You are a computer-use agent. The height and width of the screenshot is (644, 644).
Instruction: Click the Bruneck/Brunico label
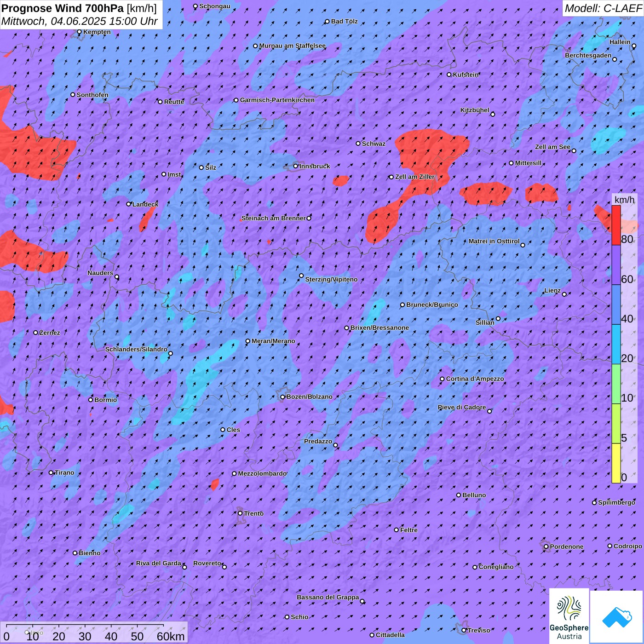tap(432, 305)
